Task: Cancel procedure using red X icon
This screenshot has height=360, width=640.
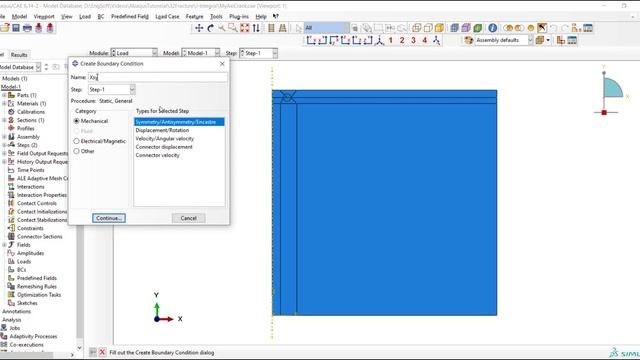Action: [102, 352]
